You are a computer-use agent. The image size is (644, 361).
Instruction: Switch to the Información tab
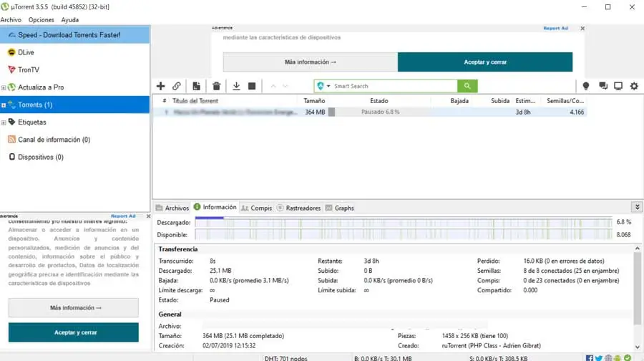click(x=215, y=207)
